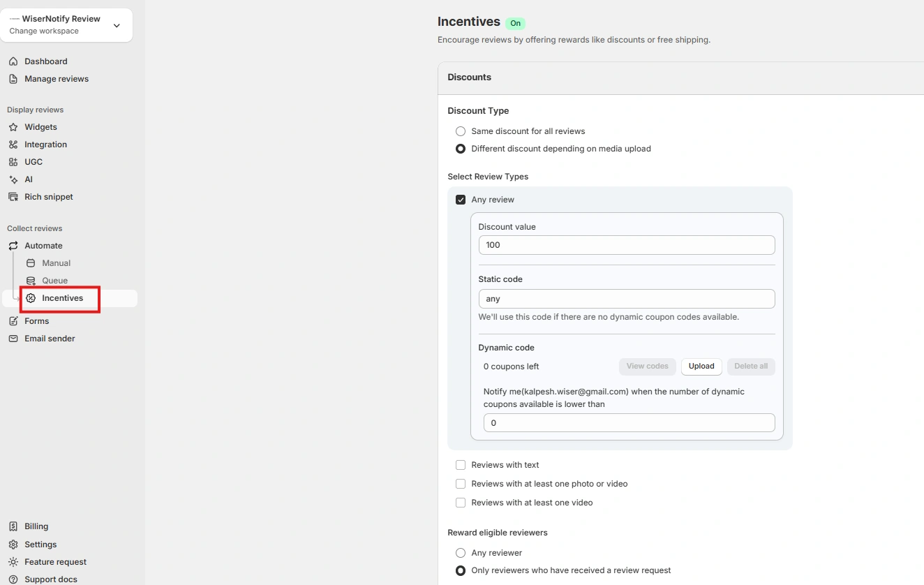The image size is (924, 585).
Task: Click inside the Static code input field
Action: click(x=626, y=298)
